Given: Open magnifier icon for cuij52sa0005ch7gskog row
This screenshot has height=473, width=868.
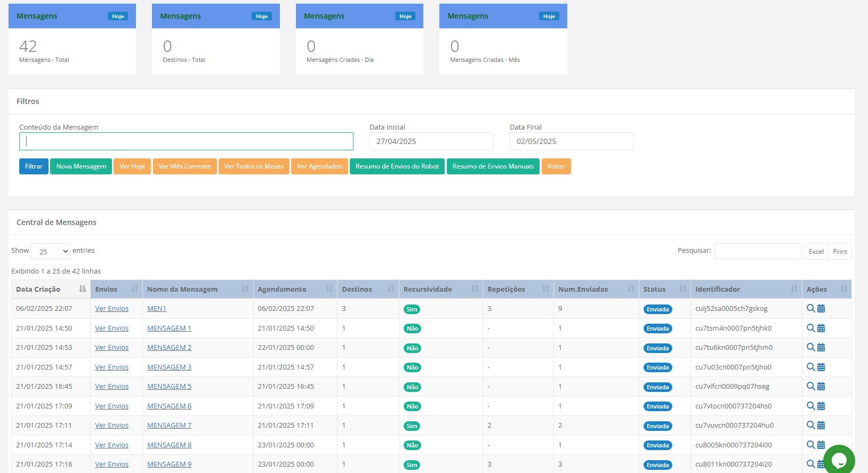Looking at the screenshot, I should tap(810, 308).
